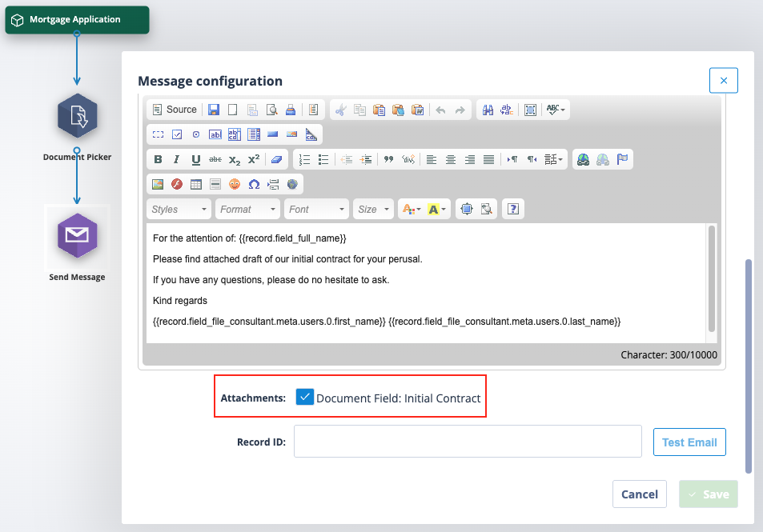The width and height of the screenshot is (763, 532).
Task: Toggle Source view in editor
Action: pyautogui.click(x=175, y=110)
